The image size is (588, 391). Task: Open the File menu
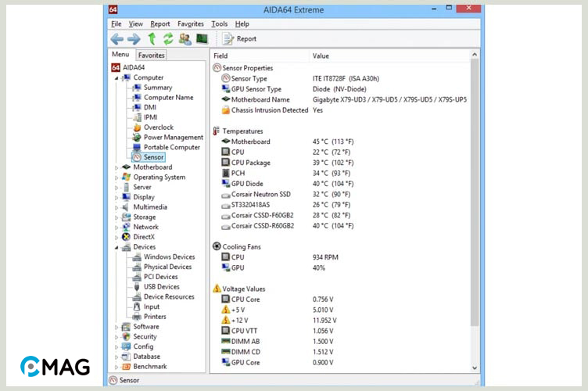(117, 24)
